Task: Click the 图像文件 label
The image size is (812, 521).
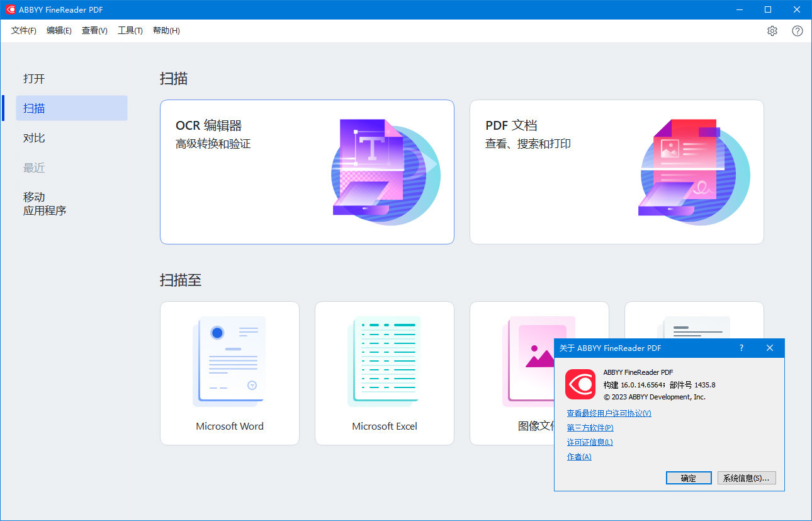Action: click(536, 427)
